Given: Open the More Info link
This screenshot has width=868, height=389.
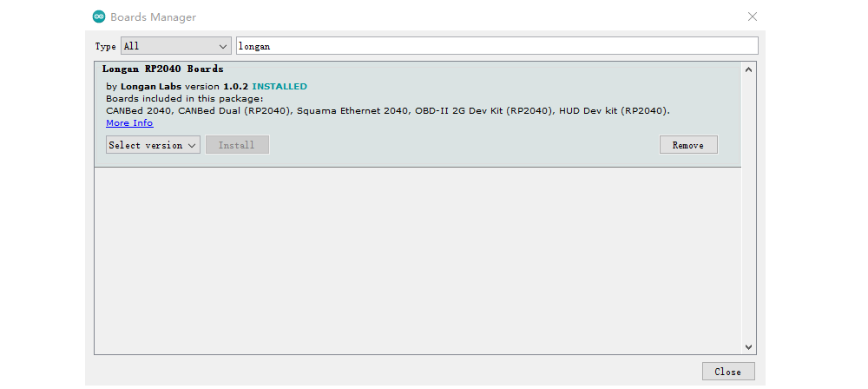Looking at the screenshot, I should point(129,123).
